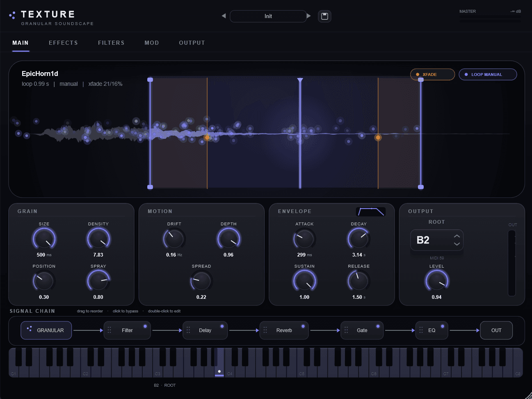Click the C2 piano key
Image resolution: width=532 pixels, height=399 pixels.
point(86,371)
